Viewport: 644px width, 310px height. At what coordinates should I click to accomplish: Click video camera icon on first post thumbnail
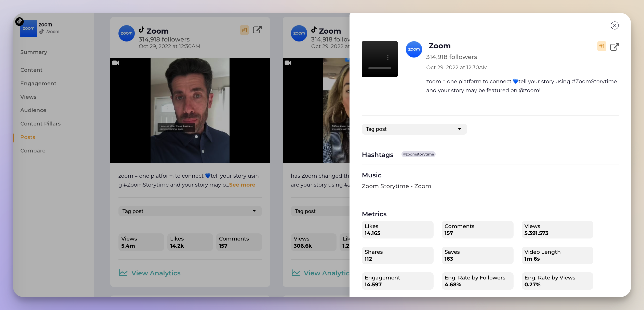[x=116, y=63]
